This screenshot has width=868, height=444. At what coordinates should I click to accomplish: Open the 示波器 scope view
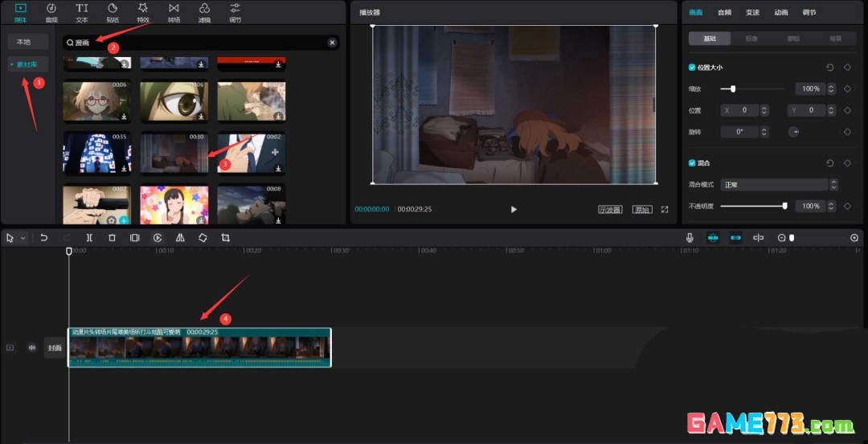click(x=610, y=209)
